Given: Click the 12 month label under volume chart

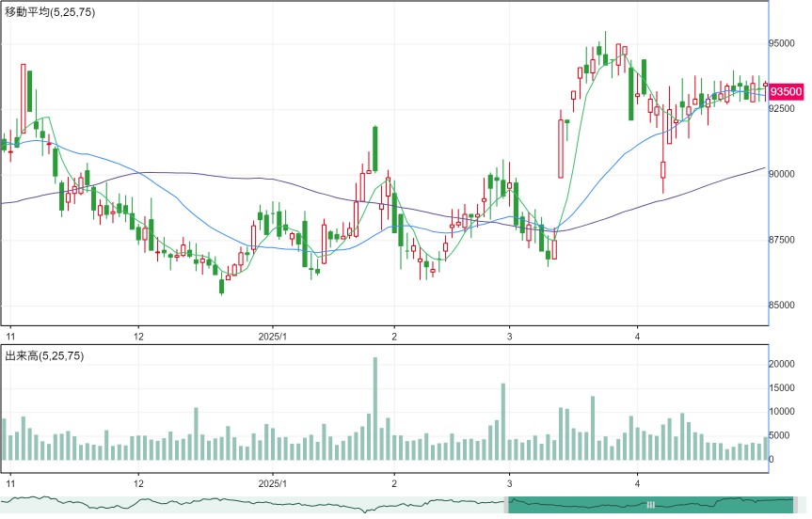Looking at the screenshot, I should tap(138, 484).
